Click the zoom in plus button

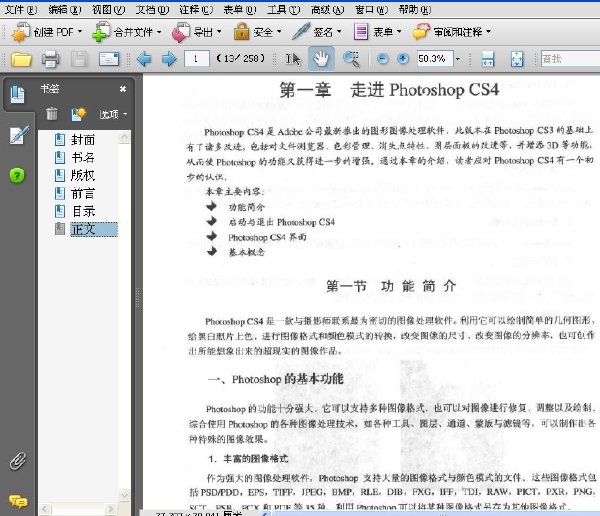[x=403, y=59]
